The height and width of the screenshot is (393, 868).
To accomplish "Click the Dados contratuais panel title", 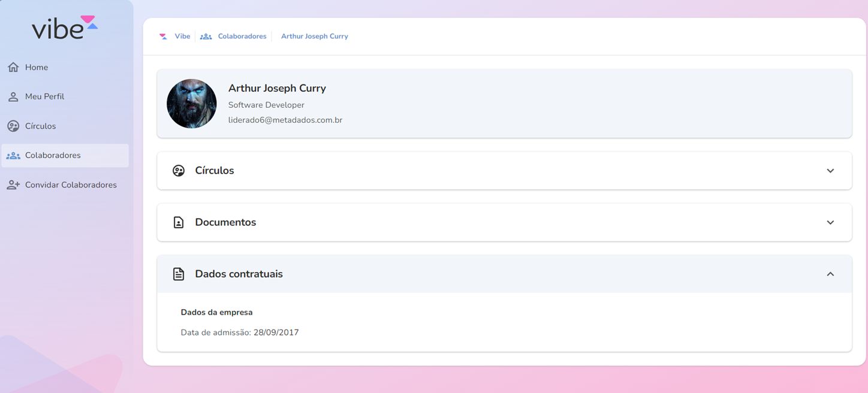I will click(x=239, y=274).
